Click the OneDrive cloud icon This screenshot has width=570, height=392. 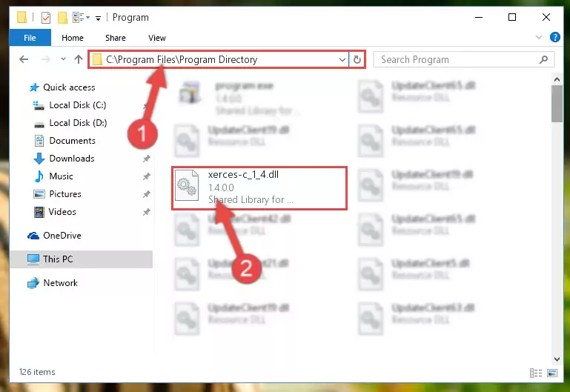[33, 236]
